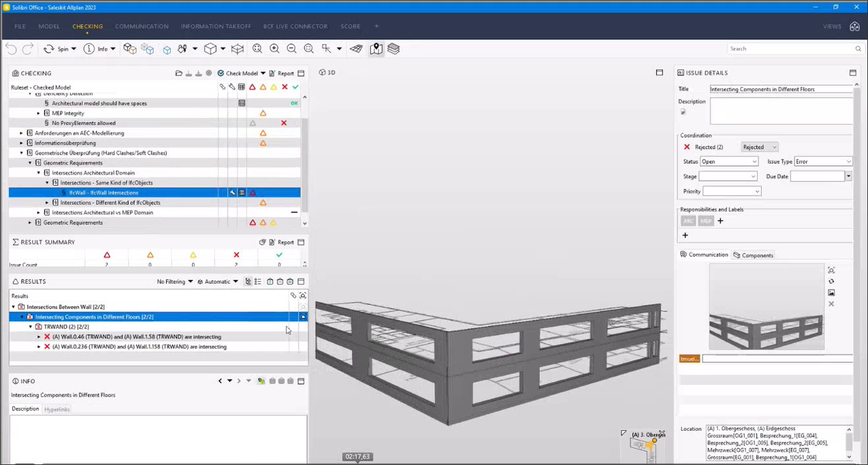Switch to the MODEL tab
Screen dimensions: 868x465
tap(49, 26)
